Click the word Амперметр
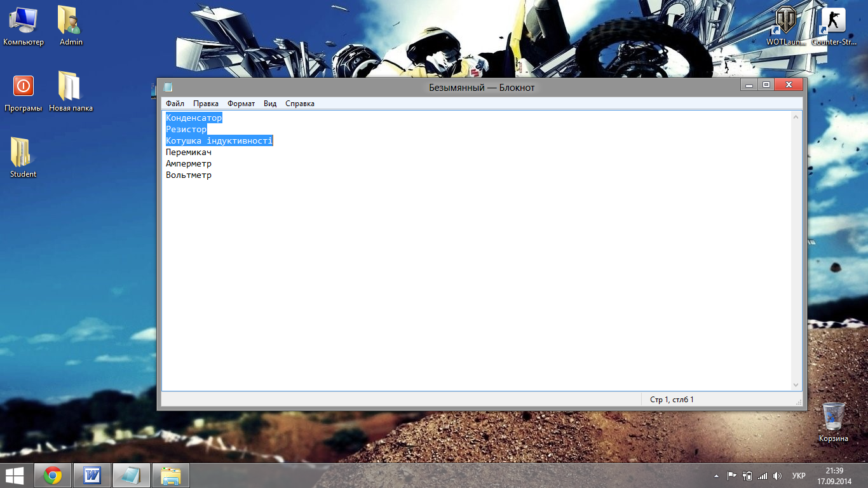Screen dimensions: 868x488 pyautogui.click(x=189, y=164)
